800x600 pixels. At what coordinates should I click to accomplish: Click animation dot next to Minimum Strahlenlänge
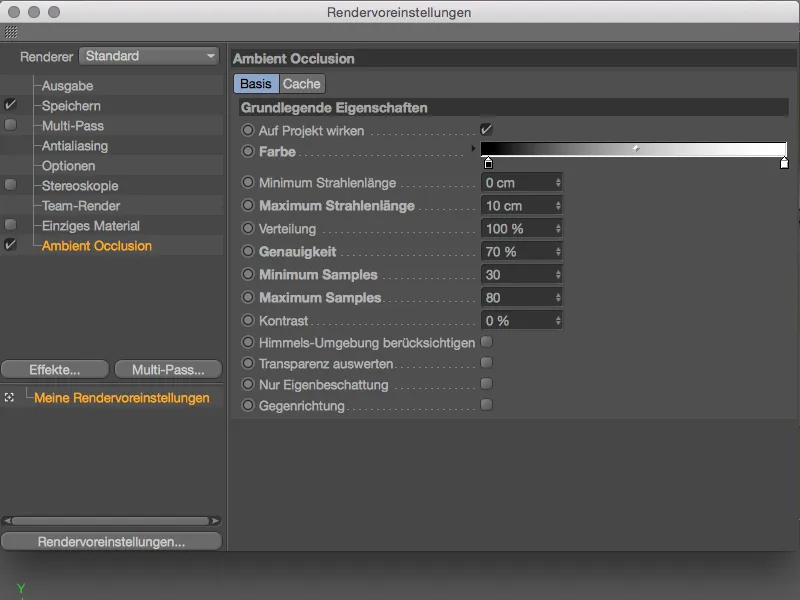(247, 182)
